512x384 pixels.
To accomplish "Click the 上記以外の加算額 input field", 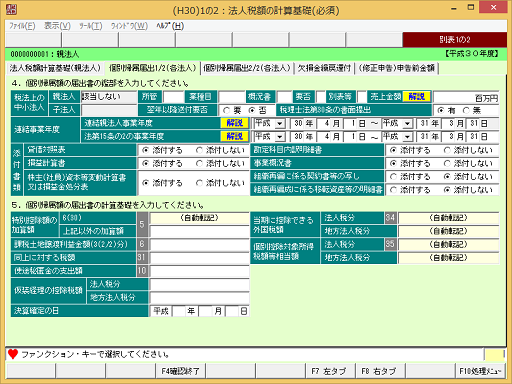I will [199, 231].
